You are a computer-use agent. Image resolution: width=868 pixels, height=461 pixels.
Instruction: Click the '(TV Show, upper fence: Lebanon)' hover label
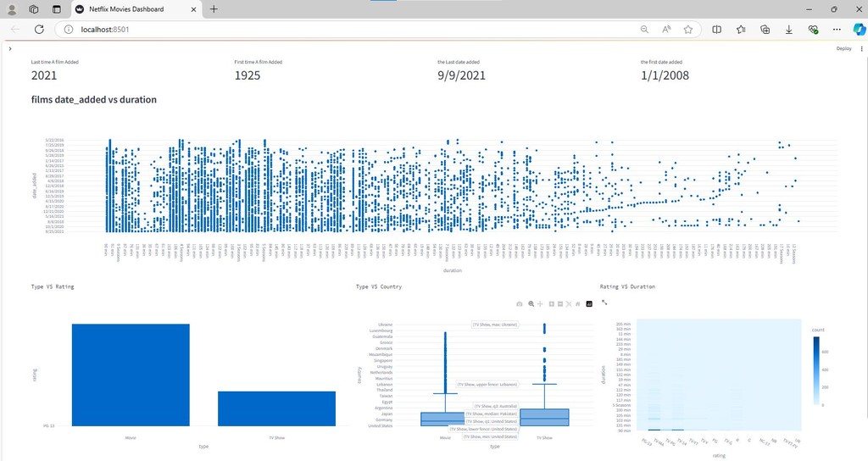pyautogui.click(x=487, y=384)
